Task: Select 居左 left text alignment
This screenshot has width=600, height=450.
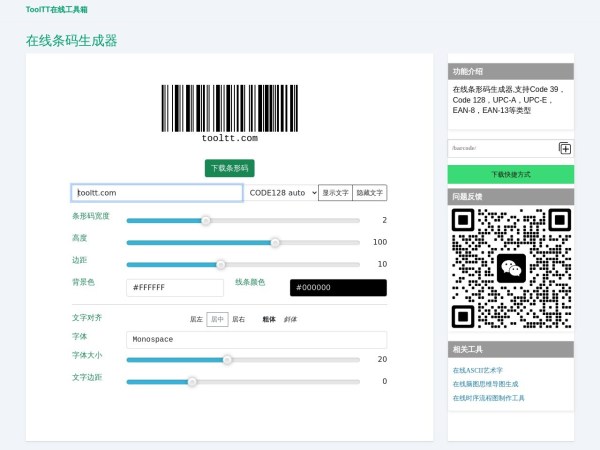Action: pyautogui.click(x=196, y=319)
